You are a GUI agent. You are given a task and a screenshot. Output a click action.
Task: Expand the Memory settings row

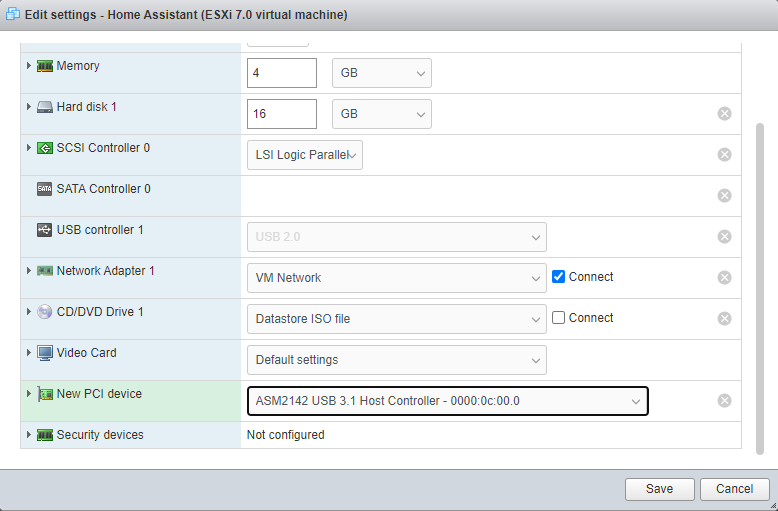[x=29, y=65]
